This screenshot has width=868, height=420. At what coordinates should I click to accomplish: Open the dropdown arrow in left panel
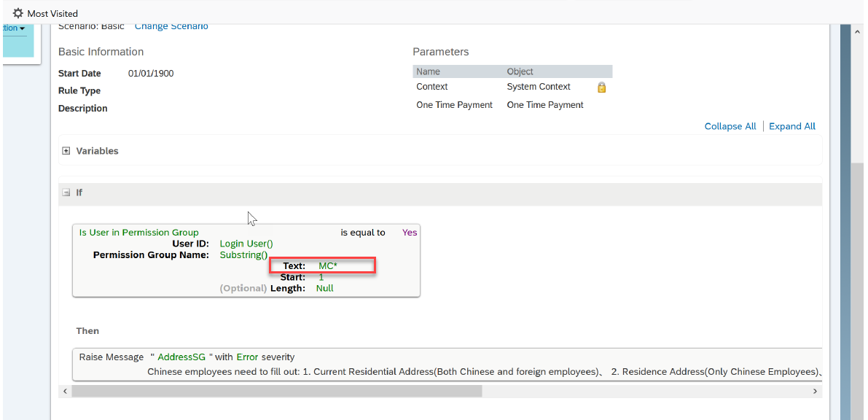[x=22, y=28]
